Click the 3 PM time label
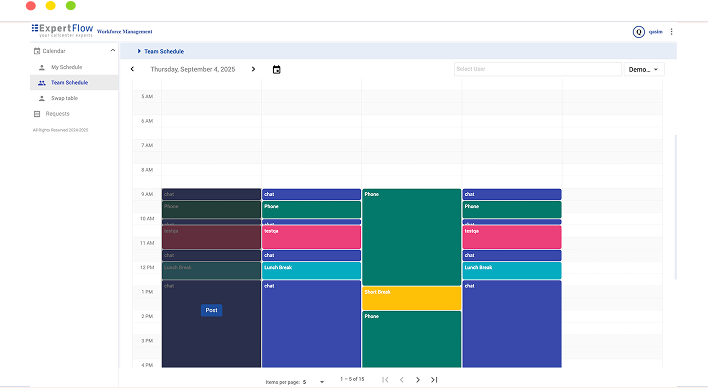This screenshot has width=708, height=388. 147,341
